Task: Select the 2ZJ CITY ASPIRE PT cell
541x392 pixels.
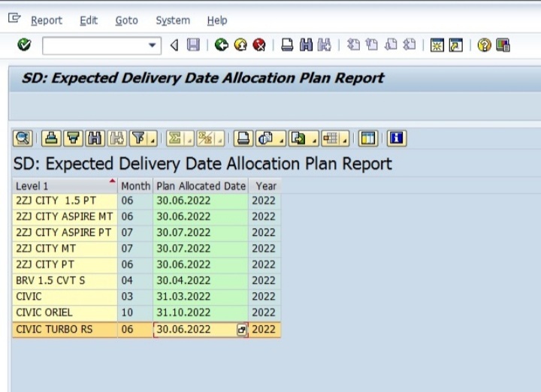Action: point(65,232)
